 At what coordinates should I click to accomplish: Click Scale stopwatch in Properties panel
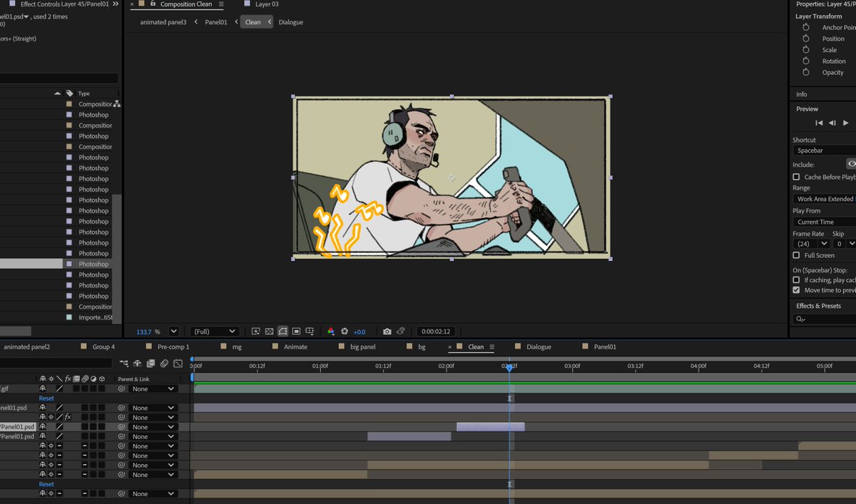[x=806, y=50]
